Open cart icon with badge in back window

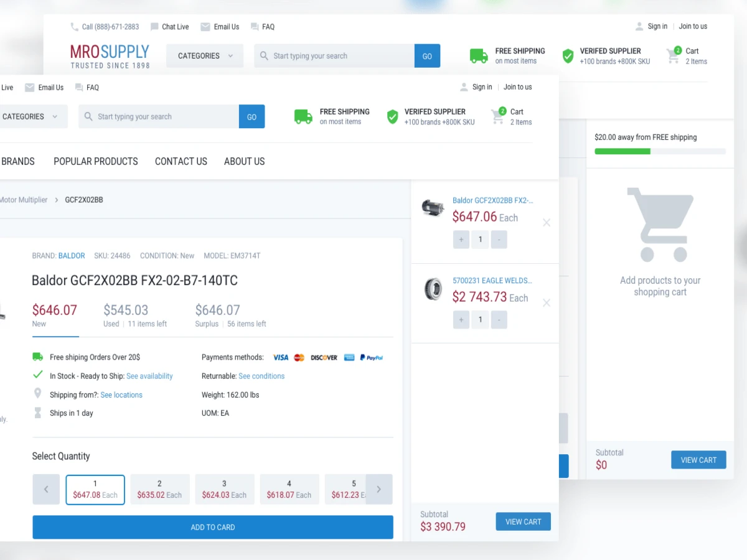point(674,55)
